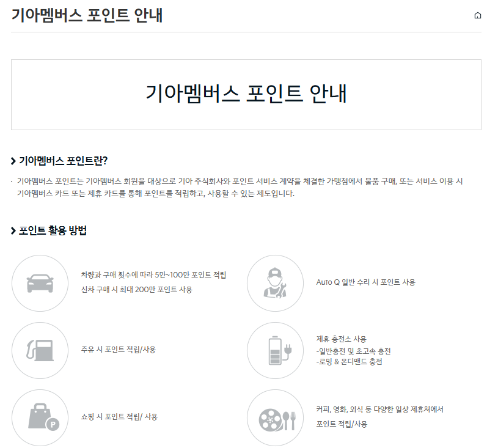This screenshot has height=448, width=487.
Task: Click the text -로밍 & 온디맨드 충전
Action: pyautogui.click(x=349, y=361)
